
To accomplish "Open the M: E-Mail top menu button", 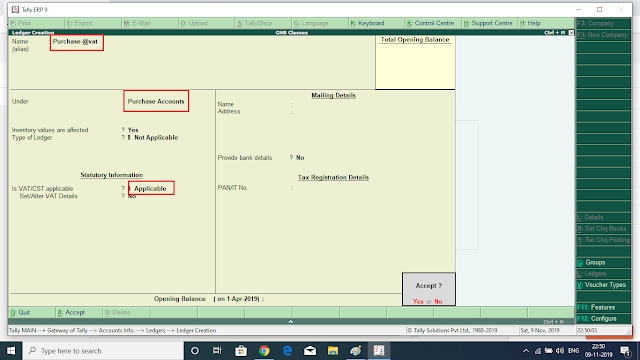I will coord(150,23).
